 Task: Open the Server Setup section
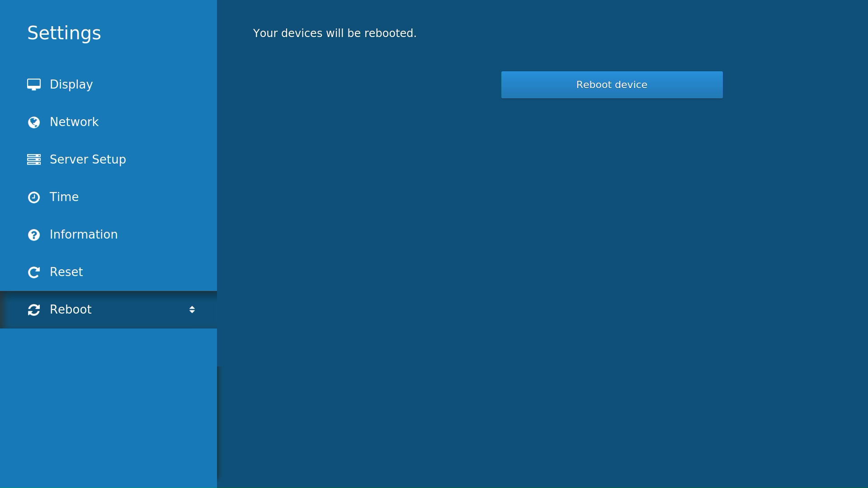pyautogui.click(x=87, y=160)
